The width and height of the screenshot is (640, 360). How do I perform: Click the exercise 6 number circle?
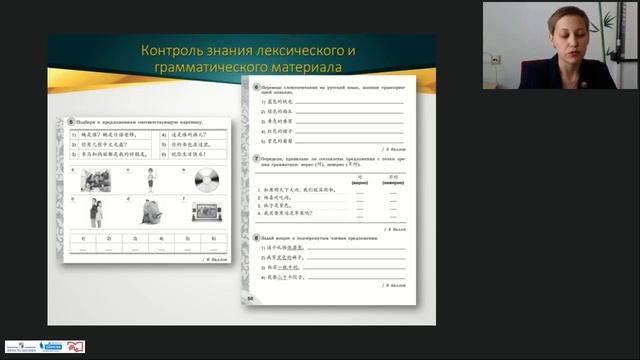(256, 87)
